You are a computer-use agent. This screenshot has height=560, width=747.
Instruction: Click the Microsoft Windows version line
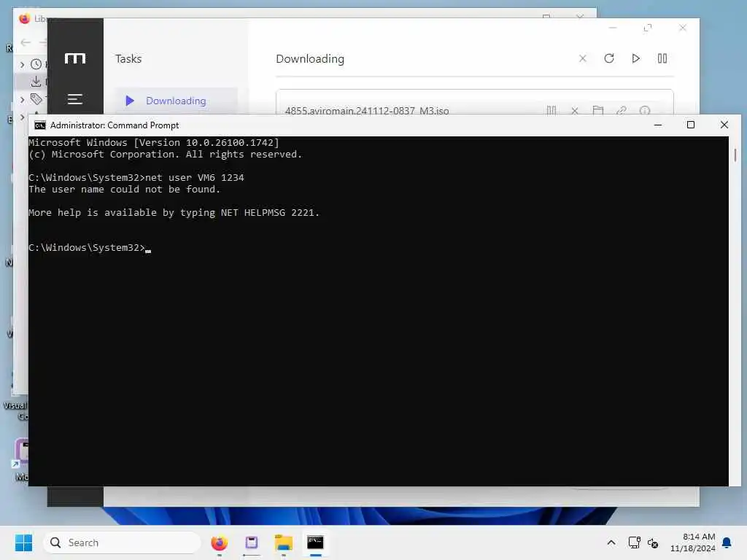coord(154,142)
